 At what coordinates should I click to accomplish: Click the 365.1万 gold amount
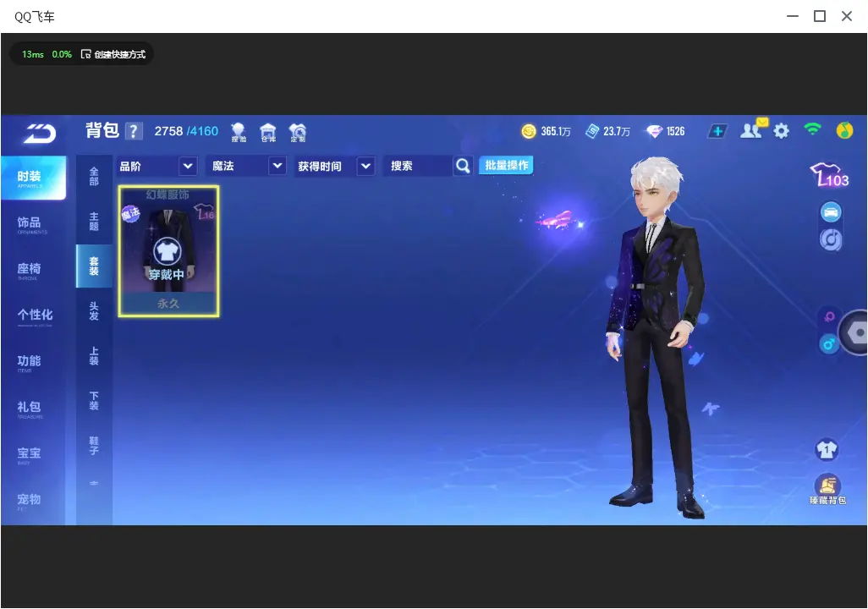pyautogui.click(x=556, y=132)
